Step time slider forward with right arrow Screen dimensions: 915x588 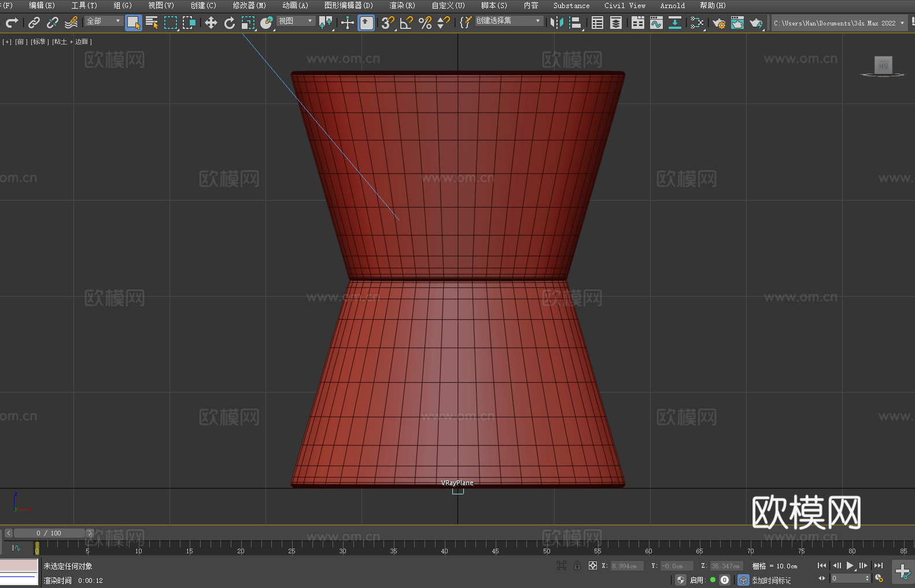[x=90, y=533]
